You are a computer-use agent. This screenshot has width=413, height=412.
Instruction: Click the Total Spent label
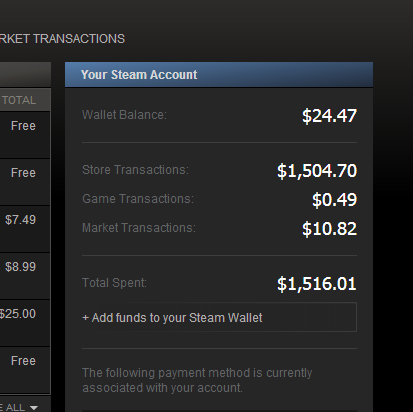point(114,283)
